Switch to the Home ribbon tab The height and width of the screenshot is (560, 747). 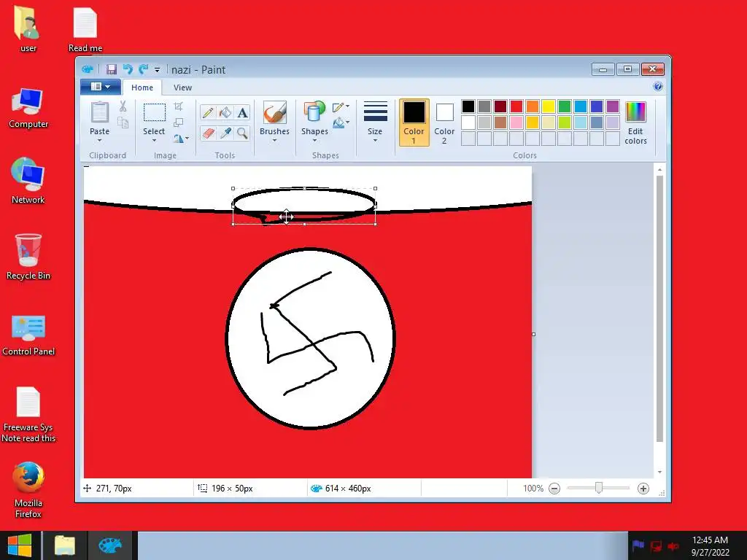142,87
